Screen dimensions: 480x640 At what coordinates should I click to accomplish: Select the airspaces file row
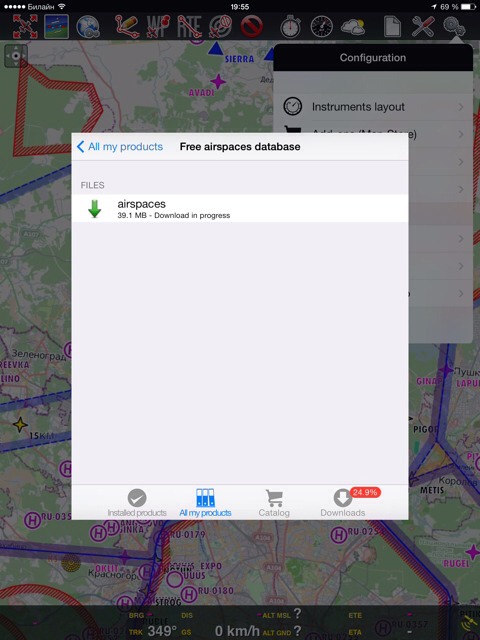click(x=240, y=209)
